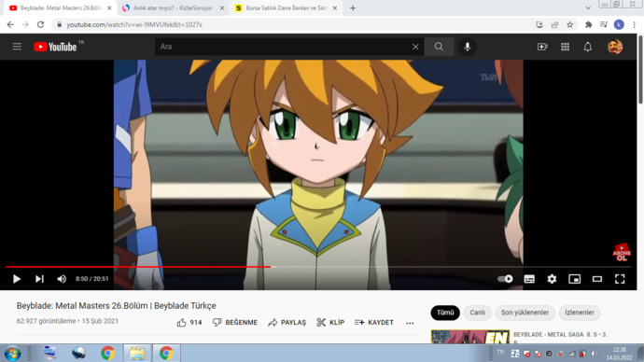The height and width of the screenshot is (362, 644).
Task: Select the Son yüklenenler filter chip
Action: pos(525,313)
